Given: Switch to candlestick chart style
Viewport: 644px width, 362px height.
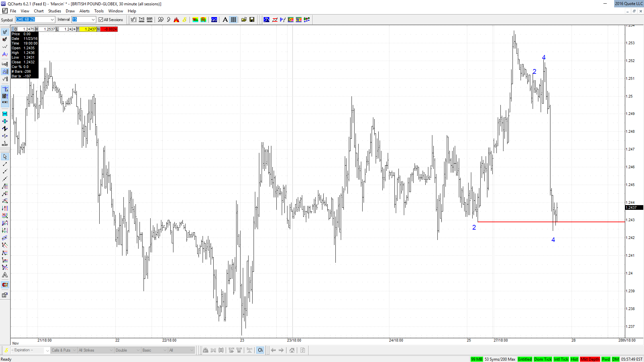Looking at the screenshot, I should tap(5, 39).
